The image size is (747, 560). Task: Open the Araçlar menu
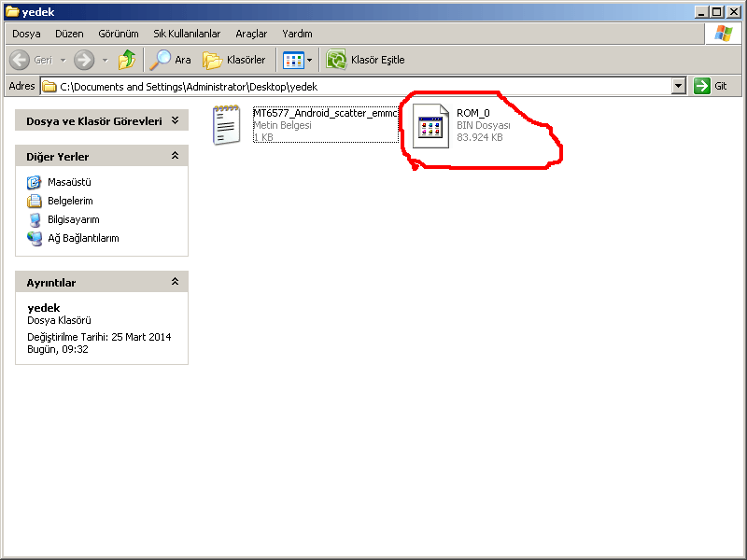[251, 34]
